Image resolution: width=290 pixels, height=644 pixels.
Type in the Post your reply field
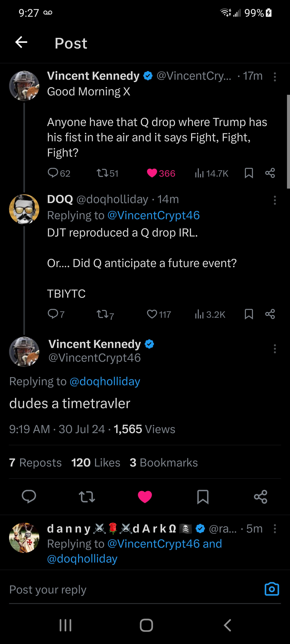pos(125,589)
